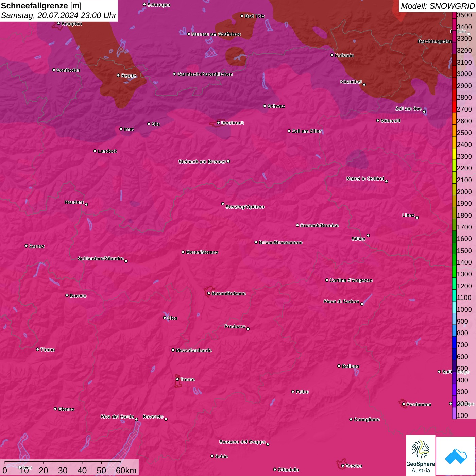This screenshot has height=476, width=476.
Task: Click the Bozen/Bolzano city marker
Action: coord(209,293)
